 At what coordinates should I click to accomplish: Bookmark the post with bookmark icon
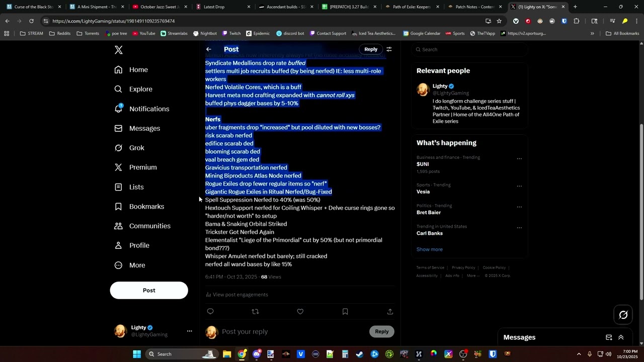tap(345, 312)
